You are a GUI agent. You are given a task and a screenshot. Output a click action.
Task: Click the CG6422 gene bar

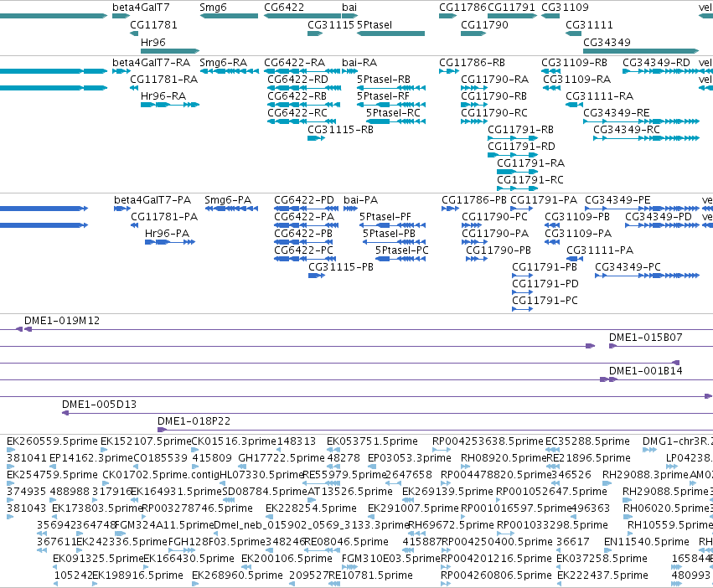(x=302, y=16)
